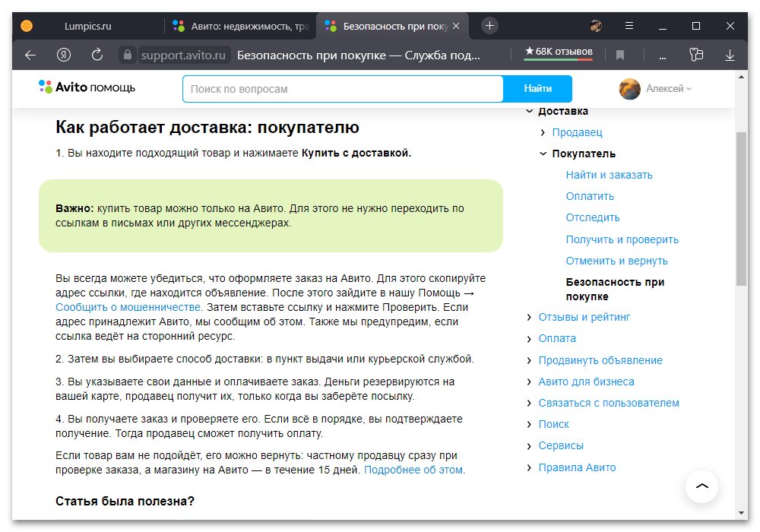
Task: Select Безопасность при покупке in the sidebar
Action: [615, 290]
